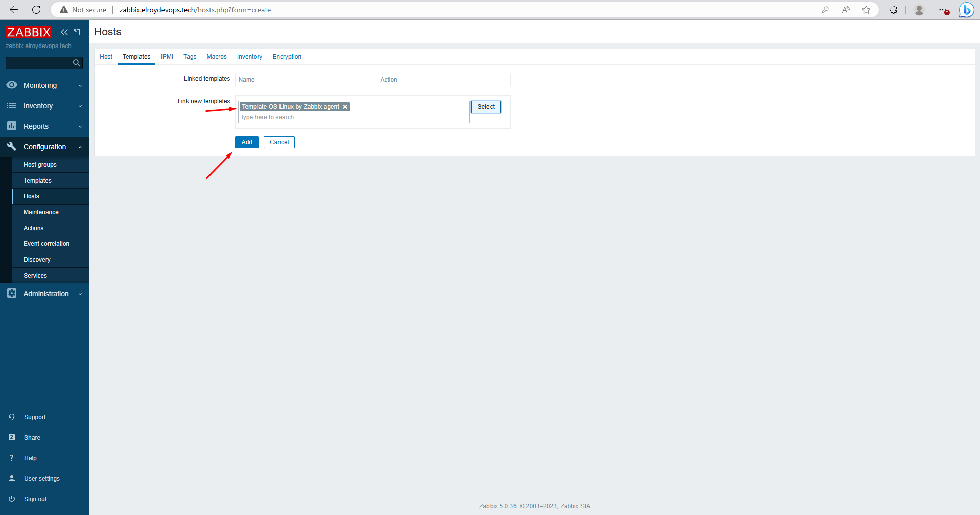Click the Reports bar chart icon
The width and height of the screenshot is (980, 515).
click(12, 126)
